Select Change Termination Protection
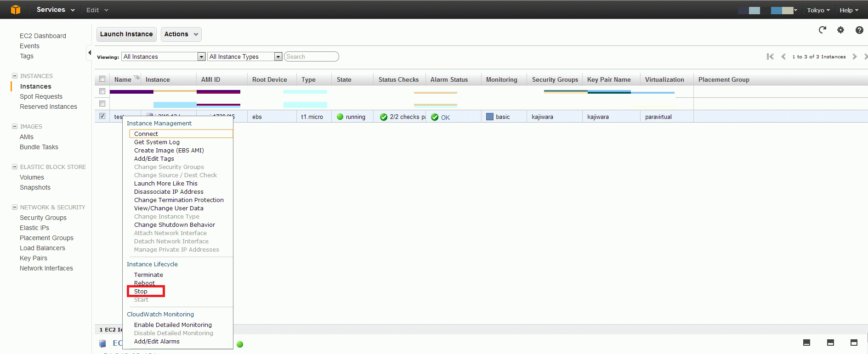Image resolution: width=868 pixels, height=354 pixels. (179, 200)
